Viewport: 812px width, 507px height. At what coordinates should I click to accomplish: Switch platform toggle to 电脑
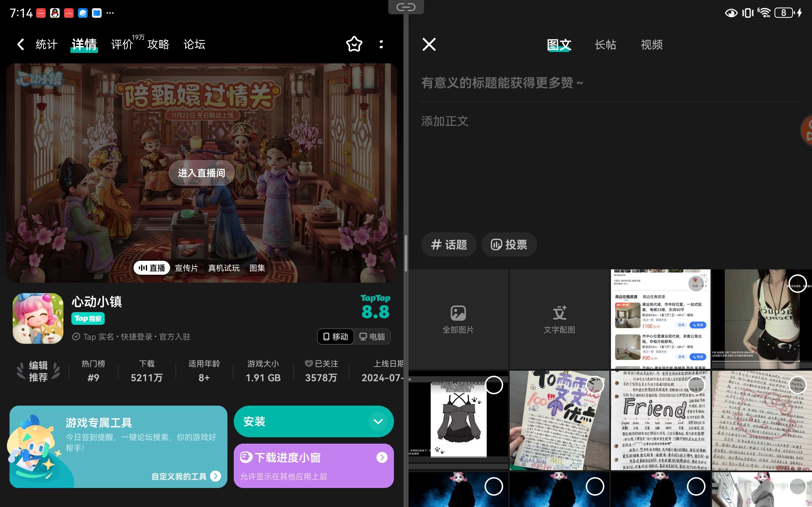coord(372,336)
